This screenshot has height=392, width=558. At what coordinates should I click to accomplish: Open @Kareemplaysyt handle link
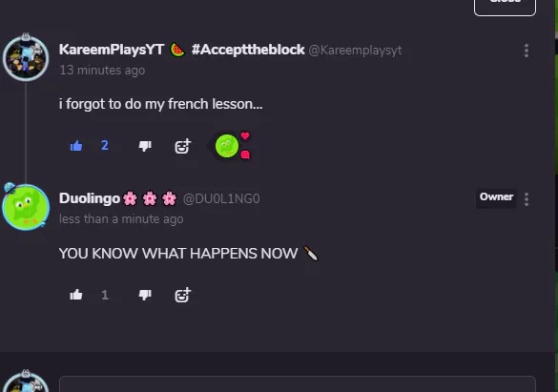pyautogui.click(x=355, y=51)
